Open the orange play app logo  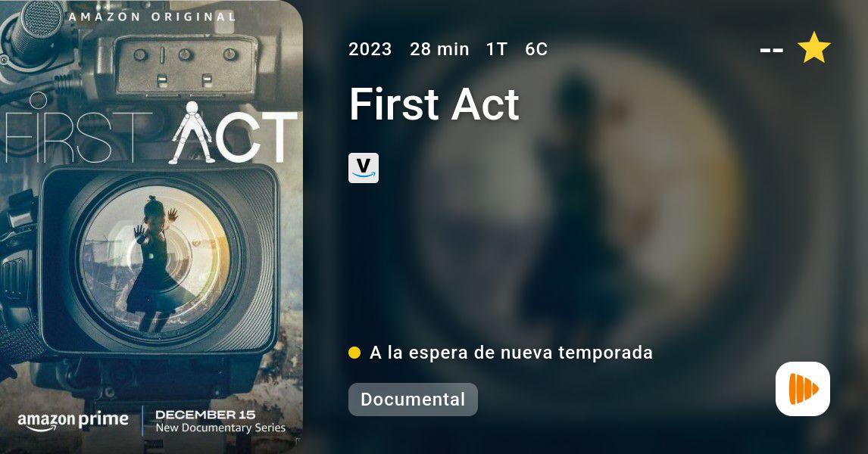click(803, 389)
